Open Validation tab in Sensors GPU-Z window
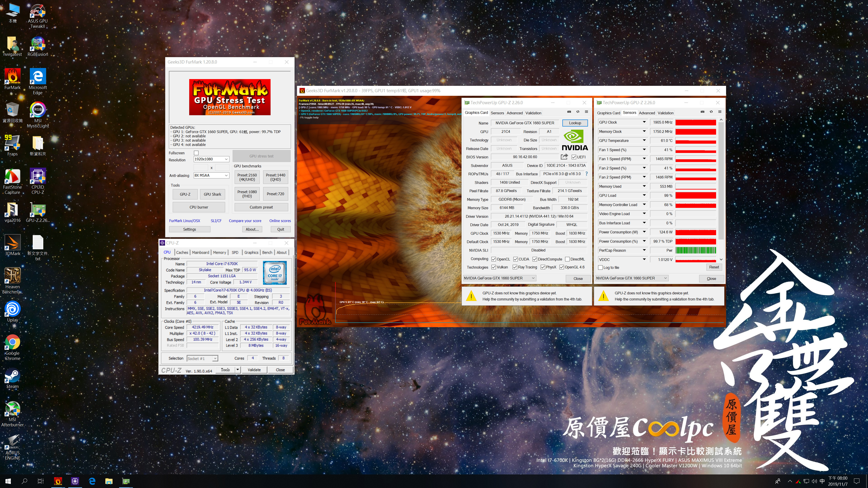The image size is (868, 488). (x=665, y=113)
